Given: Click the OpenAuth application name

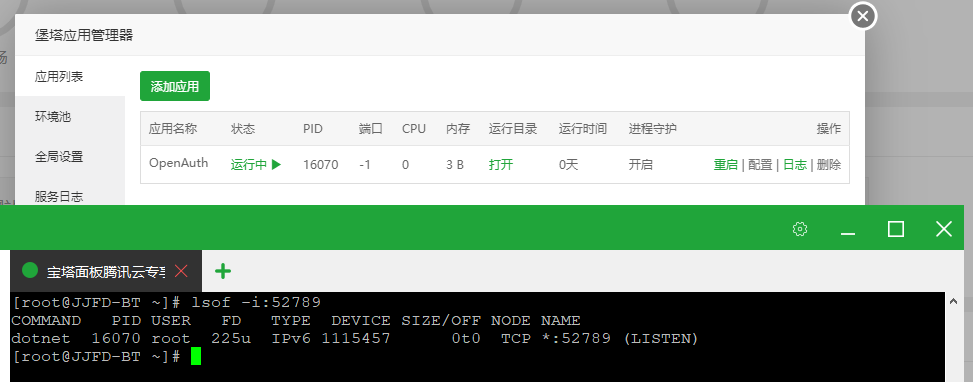Looking at the screenshot, I should pyautogui.click(x=179, y=163).
